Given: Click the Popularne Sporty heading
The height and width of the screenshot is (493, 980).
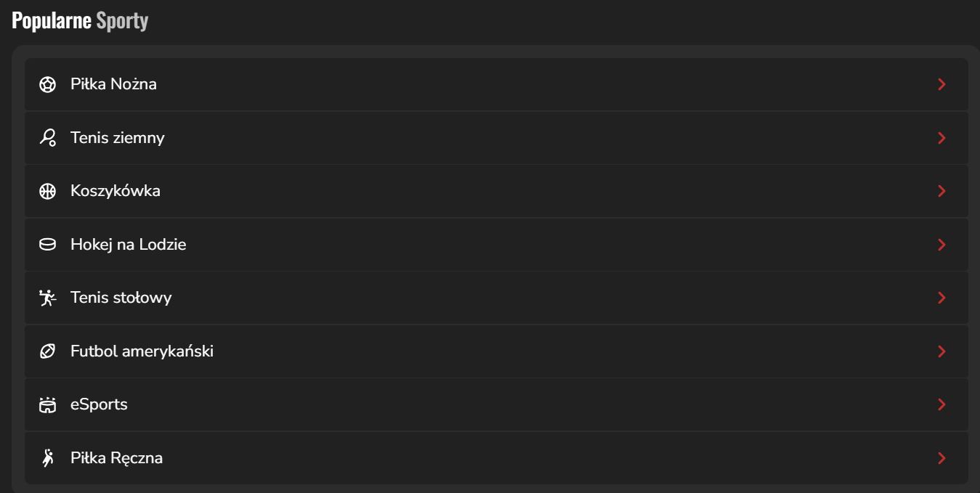Looking at the screenshot, I should click(80, 21).
